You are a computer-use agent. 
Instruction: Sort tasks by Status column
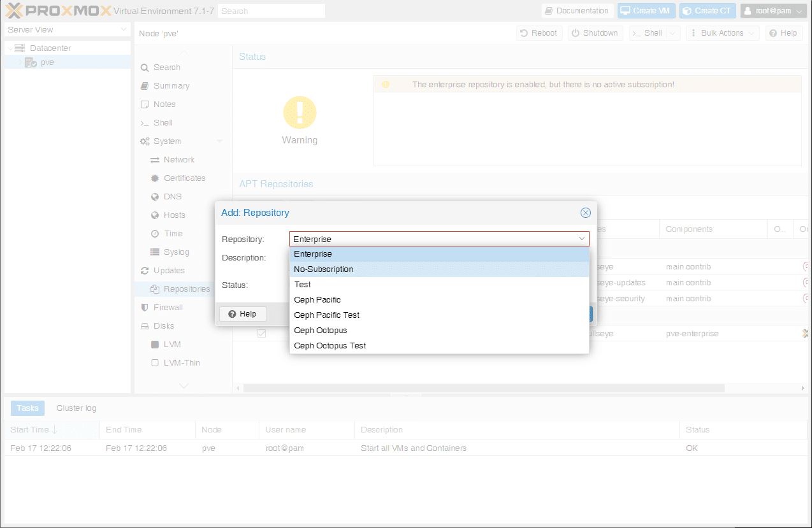pos(743,430)
